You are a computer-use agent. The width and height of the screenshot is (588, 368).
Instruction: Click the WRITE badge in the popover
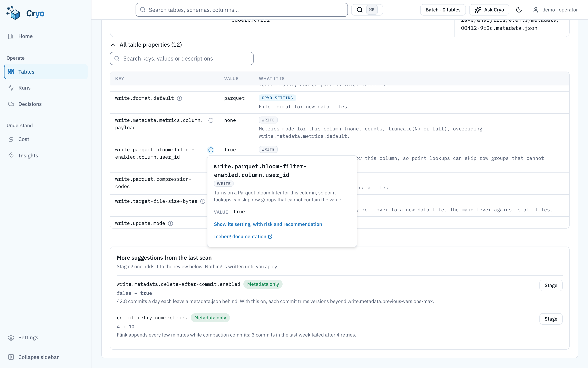point(224,184)
